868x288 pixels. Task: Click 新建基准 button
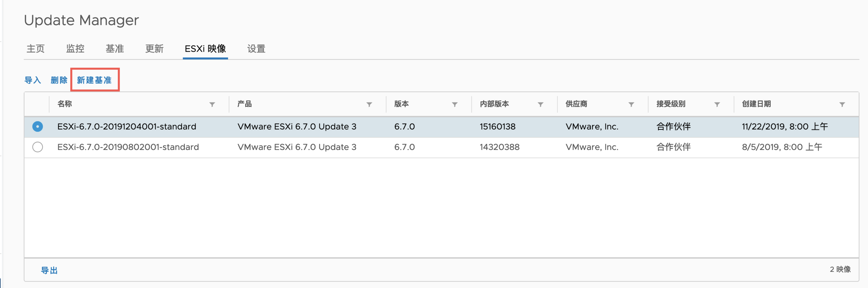click(x=94, y=80)
